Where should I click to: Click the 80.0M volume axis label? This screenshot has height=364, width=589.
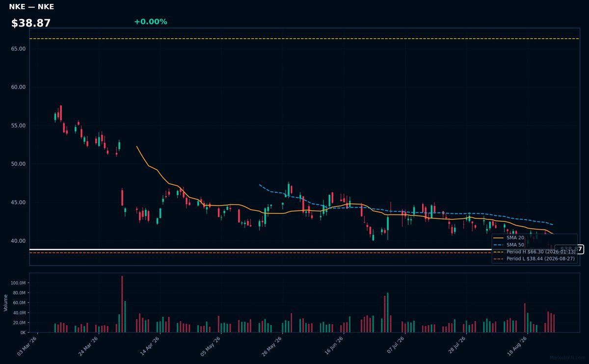tap(19, 293)
